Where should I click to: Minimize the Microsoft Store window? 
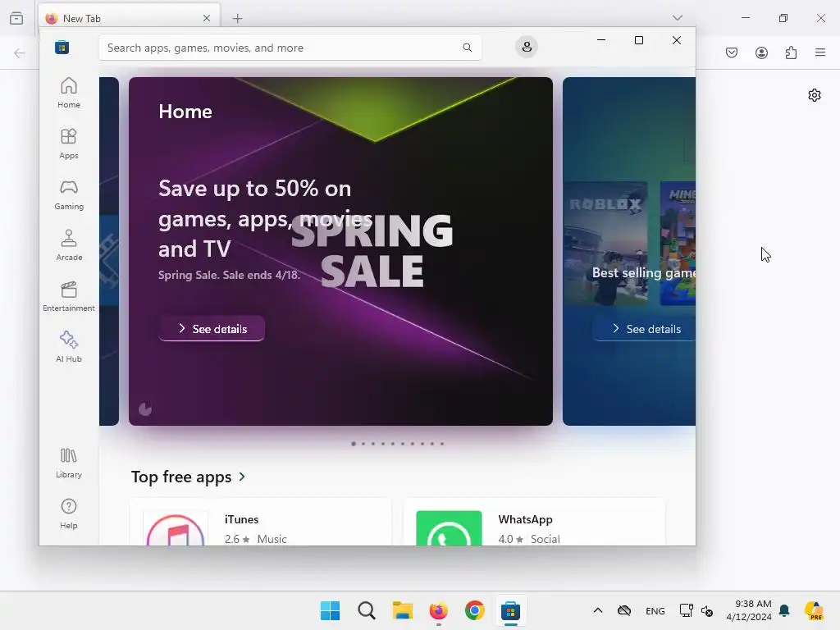(x=601, y=40)
